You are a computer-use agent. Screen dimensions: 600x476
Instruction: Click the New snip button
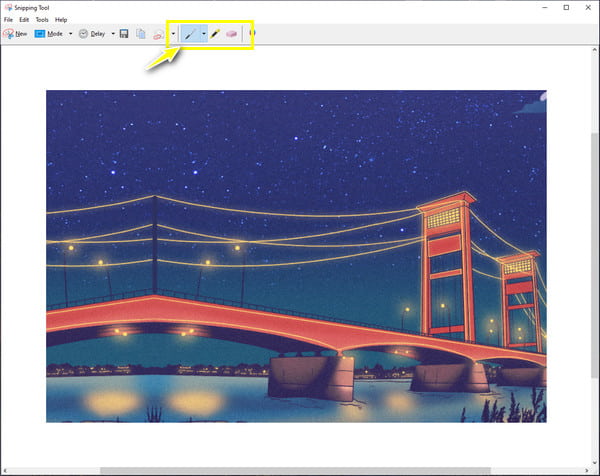click(15, 34)
